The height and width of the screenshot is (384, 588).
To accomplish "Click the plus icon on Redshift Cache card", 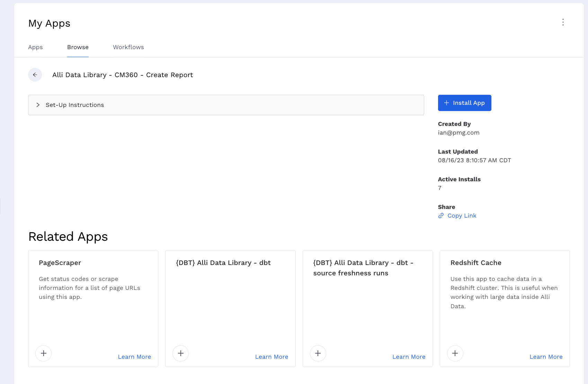I will (455, 353).
